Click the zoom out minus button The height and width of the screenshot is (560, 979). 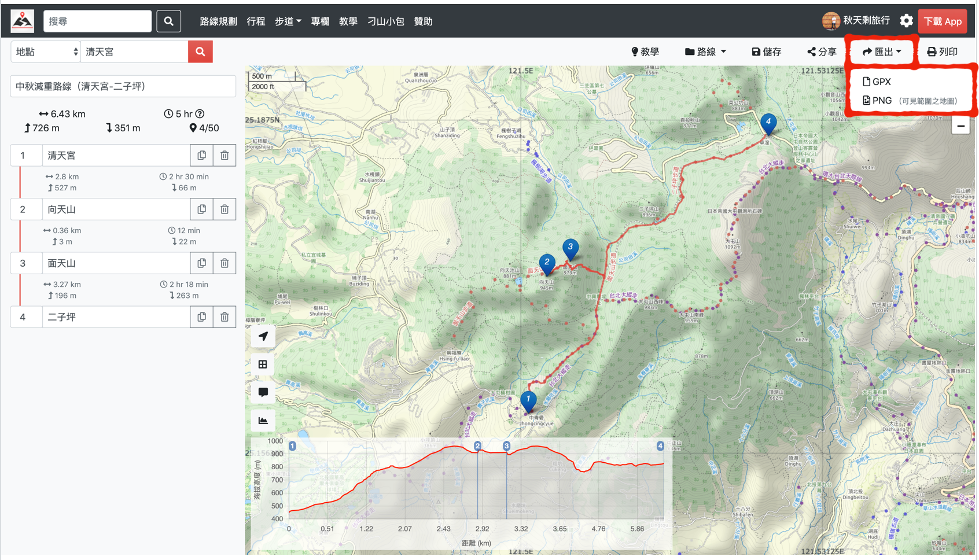[x=960, y=126]
